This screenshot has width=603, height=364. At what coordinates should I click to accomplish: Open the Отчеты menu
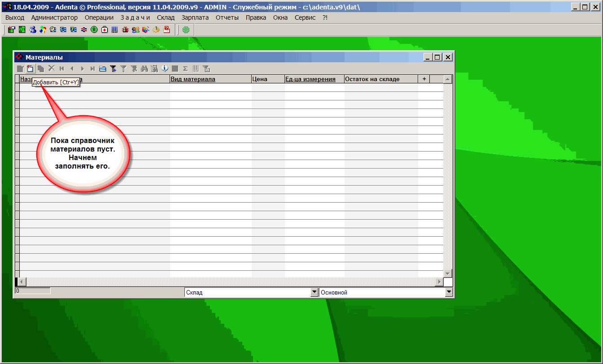click(227, 17)
